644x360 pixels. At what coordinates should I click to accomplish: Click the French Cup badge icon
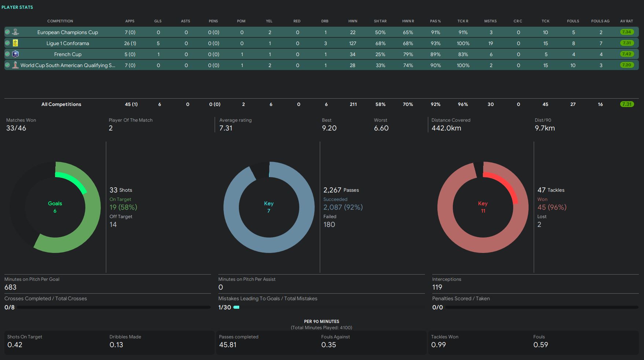(x=15, y=54)
